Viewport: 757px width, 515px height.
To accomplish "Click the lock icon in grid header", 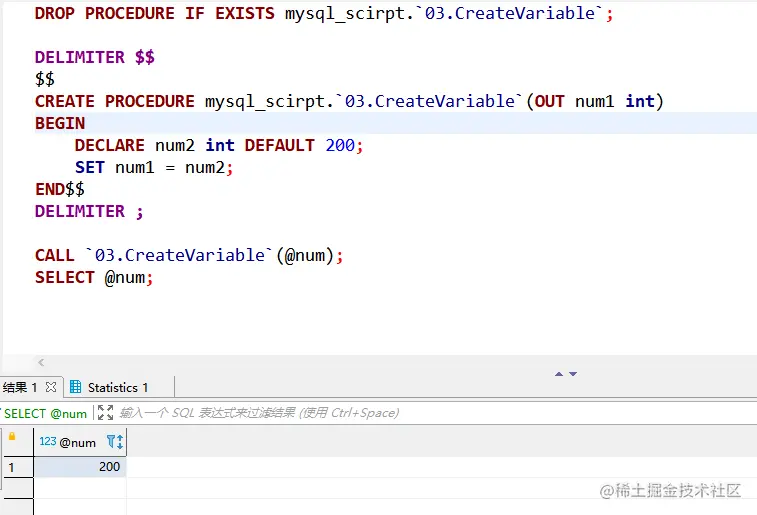I will (12, 436).
